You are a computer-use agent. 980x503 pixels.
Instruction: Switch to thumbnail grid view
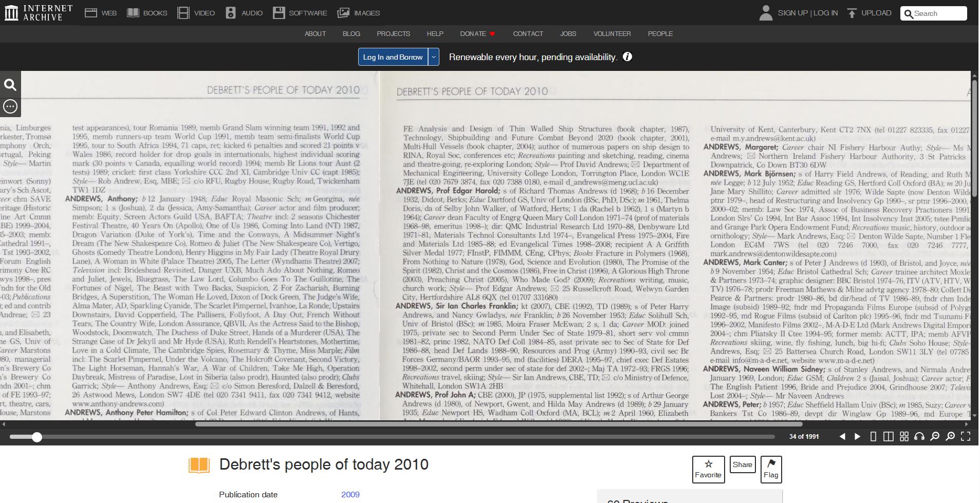point(904,436)
